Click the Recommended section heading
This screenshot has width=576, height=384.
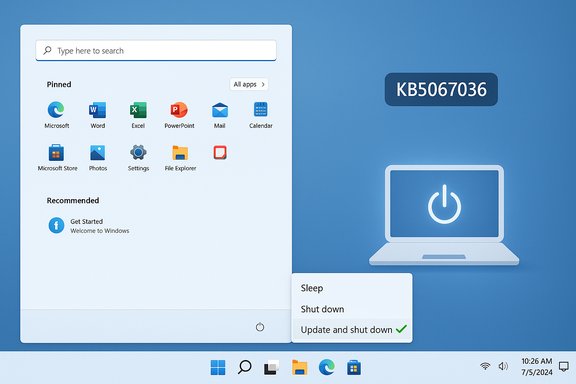click(x=73, y=200)
